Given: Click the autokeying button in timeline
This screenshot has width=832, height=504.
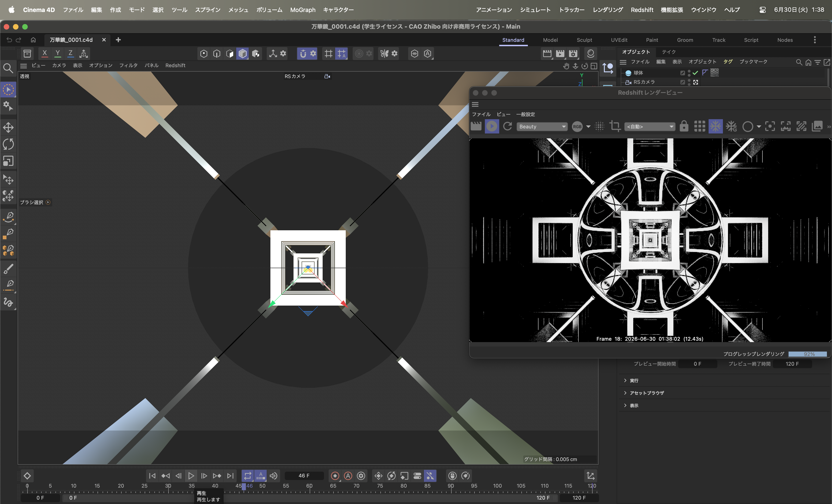Looking at the screenshot, I should tap(348, 476).
